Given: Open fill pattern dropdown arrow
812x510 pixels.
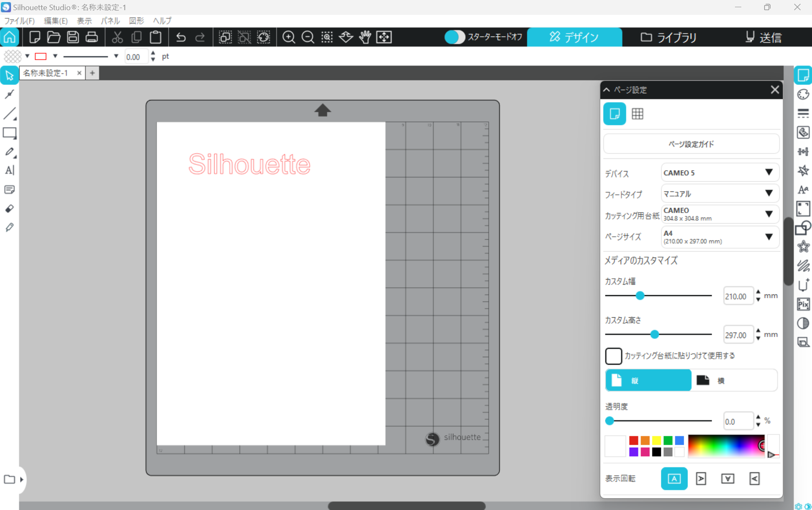Looking at the screenshot, I should 27,56.
